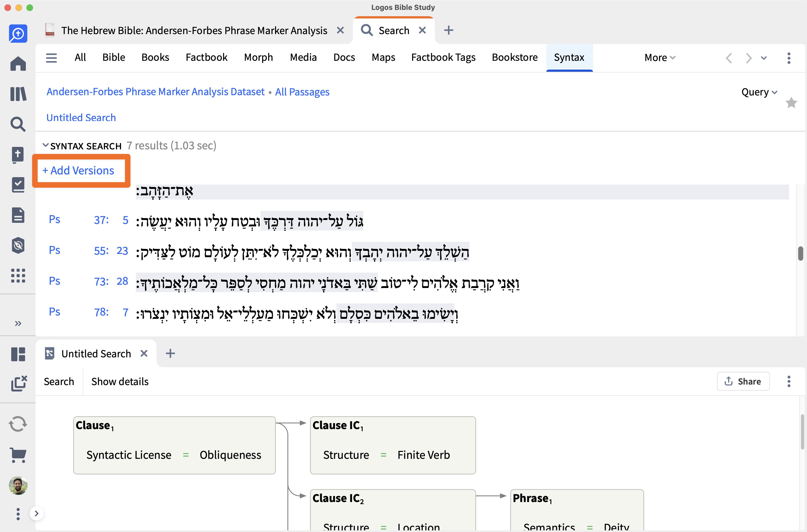Select the Bible search type
The height and width of the screenshot is (532, 807).
(114, 57)
